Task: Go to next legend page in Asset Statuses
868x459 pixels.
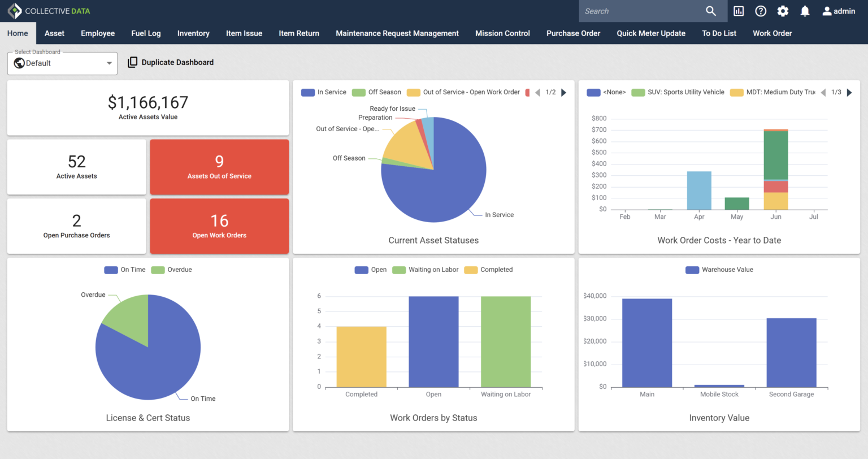Action: [563, 92]
